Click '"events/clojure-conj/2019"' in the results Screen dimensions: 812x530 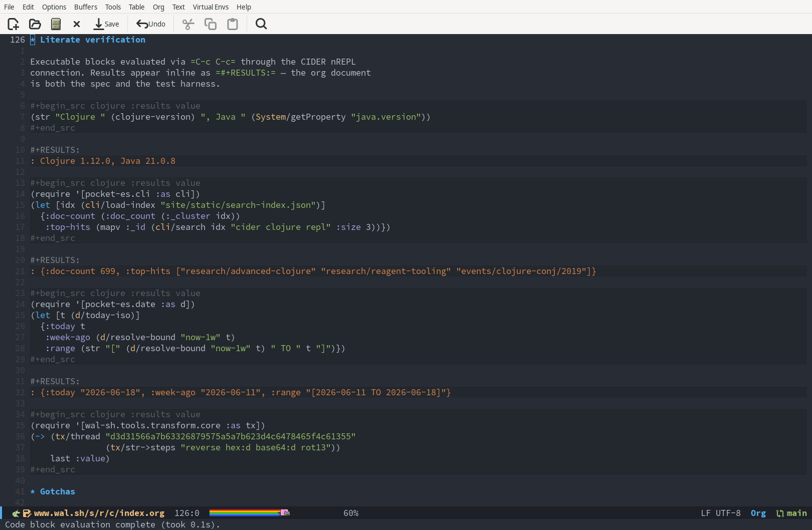point(521,271)
